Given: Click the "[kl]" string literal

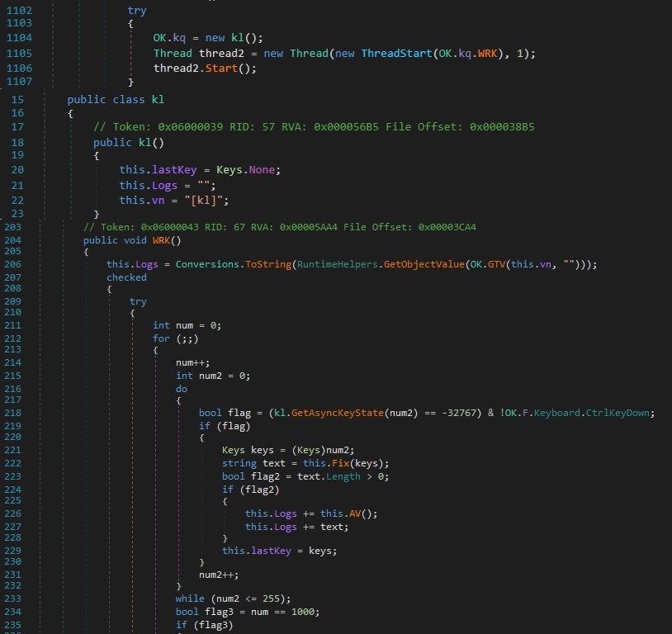Looking at the screenshot, I should [x=205, y=200].
